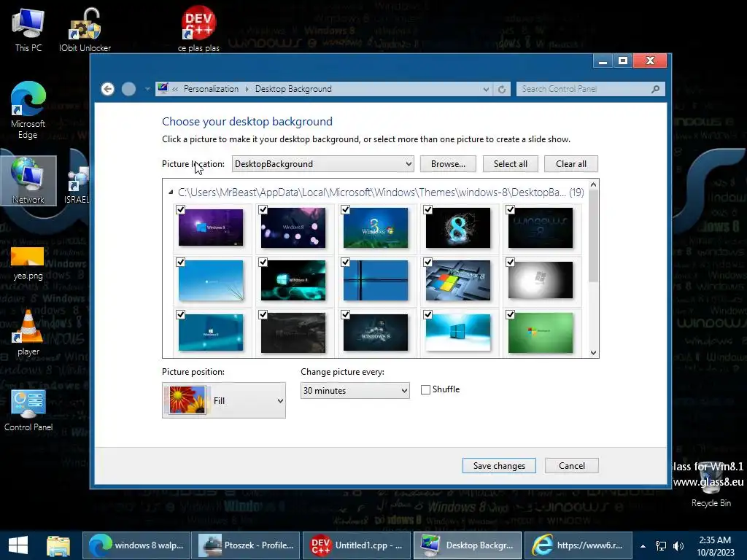Uncheck the teal cube Windows 8 wallpaper checkbox
Screen dimensions: 747x560
[263, 262]
